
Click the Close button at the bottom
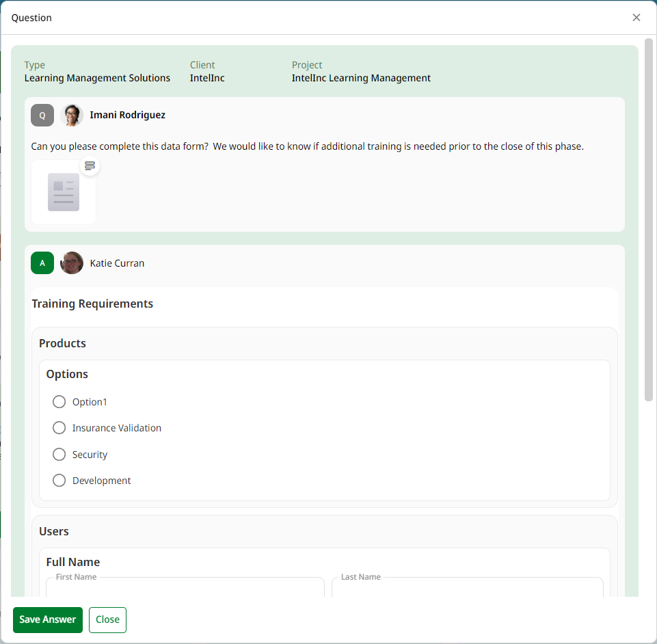point(107,619)
